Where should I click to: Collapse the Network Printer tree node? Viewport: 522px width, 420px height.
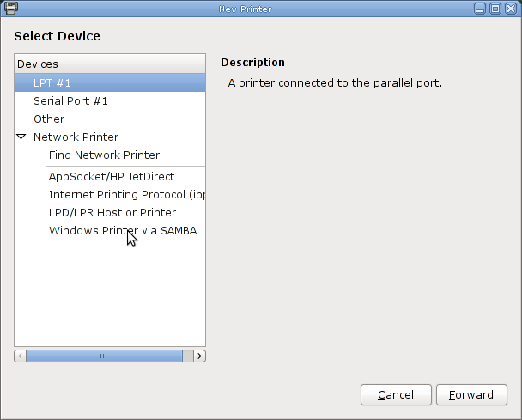tap(21, 137)
